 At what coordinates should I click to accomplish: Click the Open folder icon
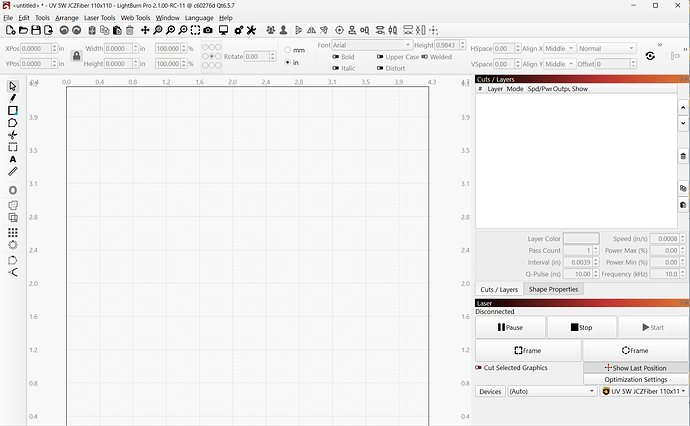(23, 30)
